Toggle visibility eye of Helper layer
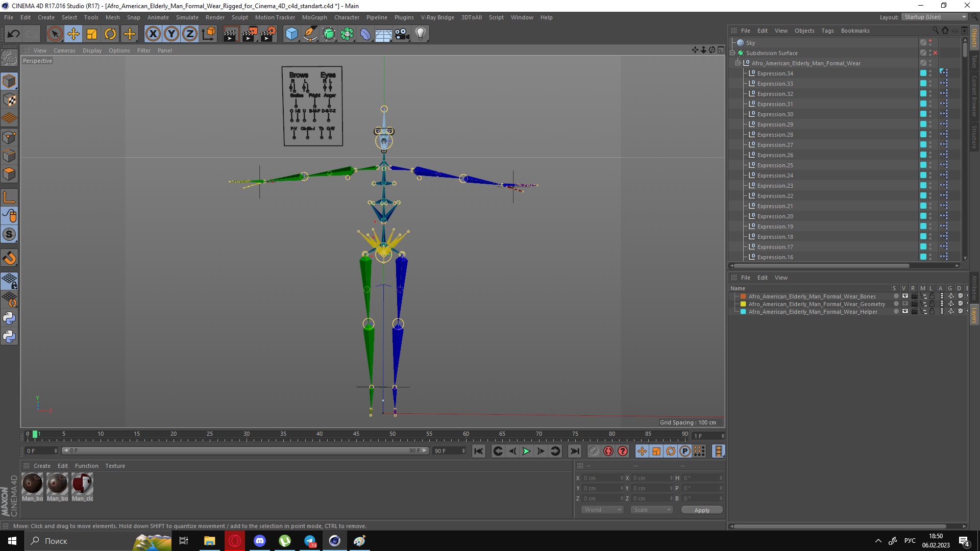980x551 pixels. pos(905,312)
